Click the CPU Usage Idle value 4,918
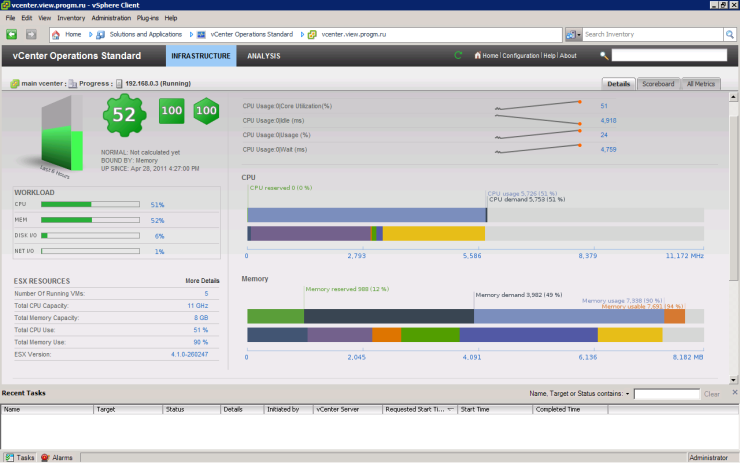Viewport: 740px width, 463px height. [x=608, y=121]
